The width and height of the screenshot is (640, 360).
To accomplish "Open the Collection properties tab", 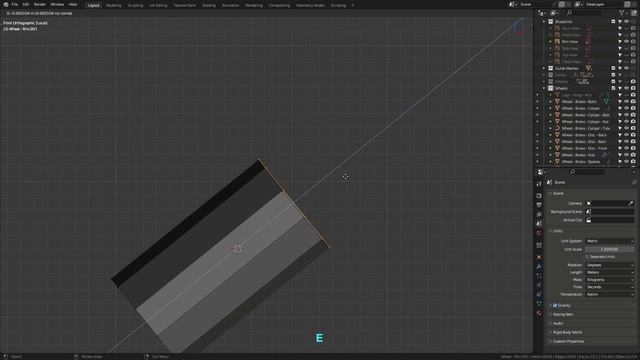I will [x=539, y=245].
